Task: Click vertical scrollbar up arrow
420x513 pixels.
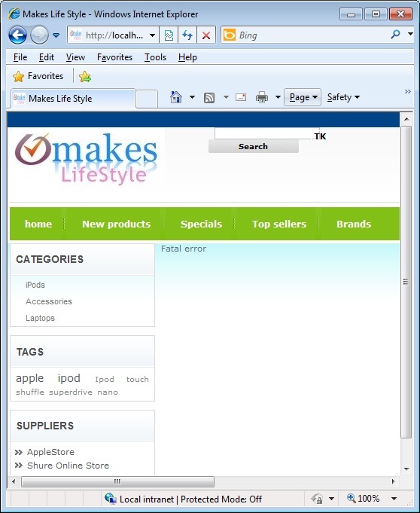Action: (406, 119)
